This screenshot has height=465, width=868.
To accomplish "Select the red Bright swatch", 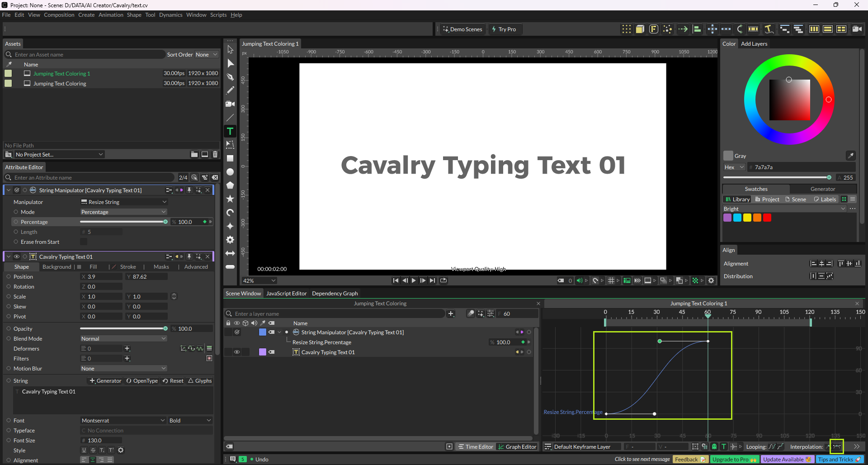I will (767, 218).
